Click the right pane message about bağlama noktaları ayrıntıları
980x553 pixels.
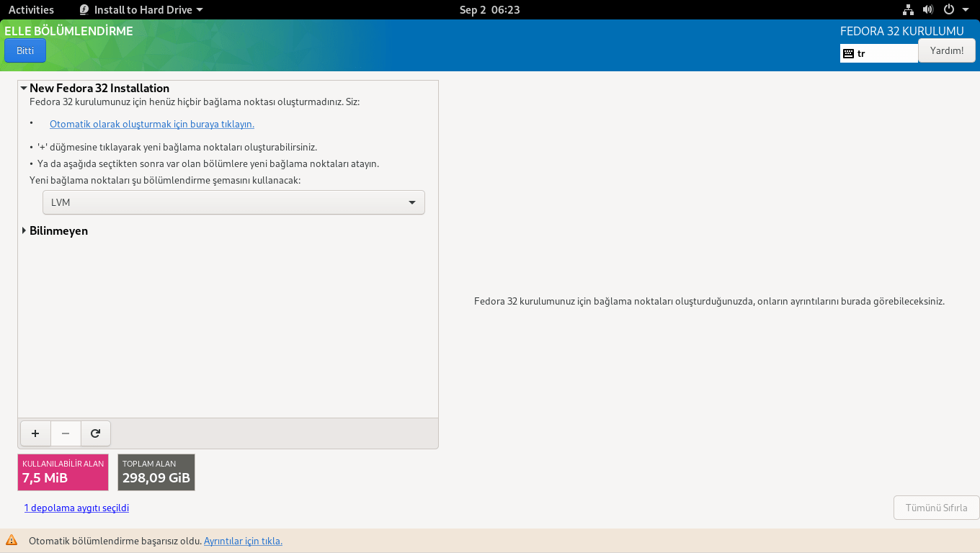(709, 301)
